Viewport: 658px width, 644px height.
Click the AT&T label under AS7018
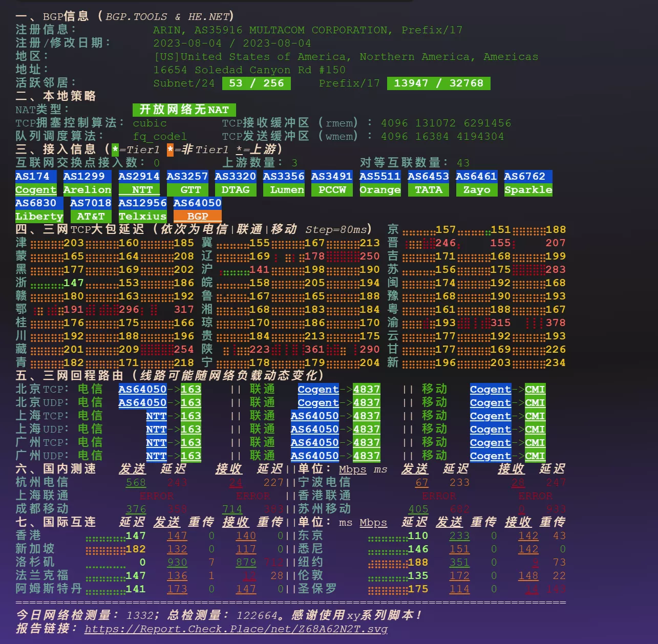click(91, 217)
